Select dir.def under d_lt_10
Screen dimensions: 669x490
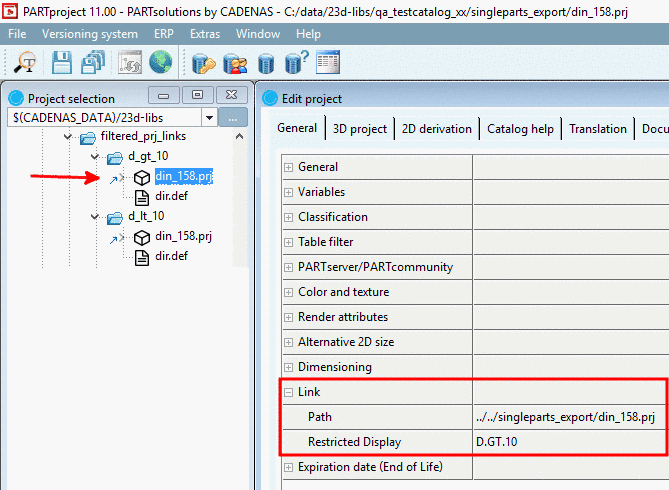click(172, 256)
